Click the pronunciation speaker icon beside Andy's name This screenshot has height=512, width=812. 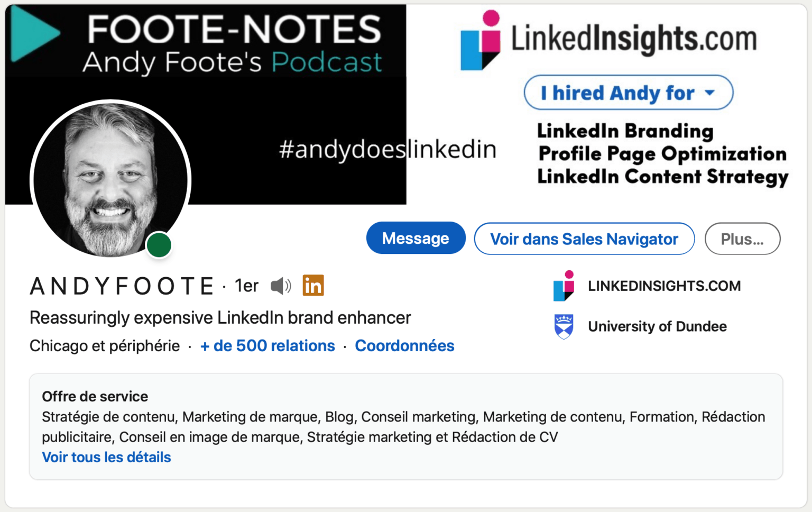click(x=281, y=286)
